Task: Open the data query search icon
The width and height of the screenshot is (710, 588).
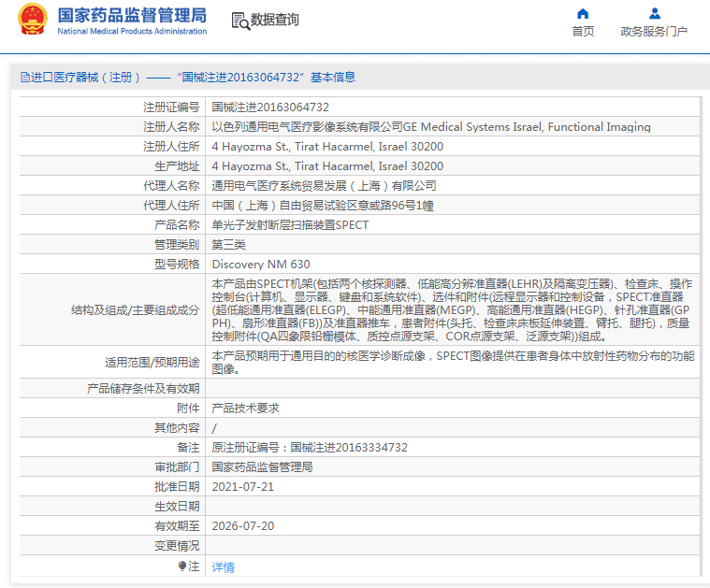Action: 240,21
